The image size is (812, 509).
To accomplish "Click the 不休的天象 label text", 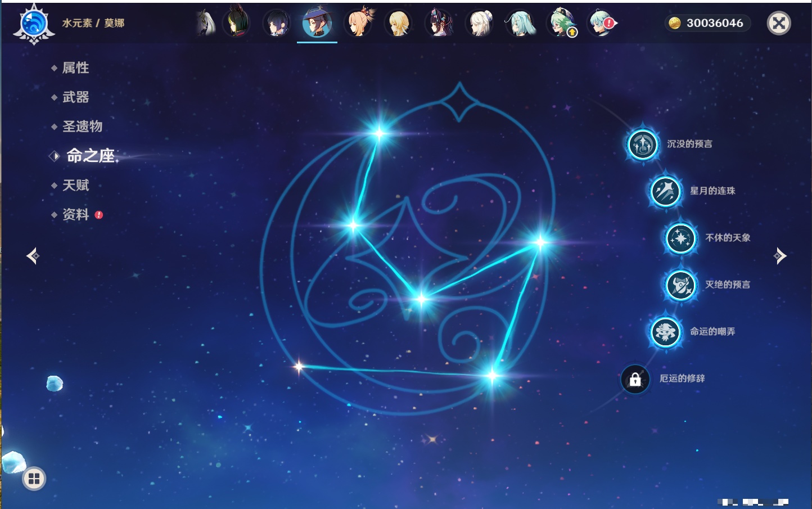I will [x=728, y=238].
